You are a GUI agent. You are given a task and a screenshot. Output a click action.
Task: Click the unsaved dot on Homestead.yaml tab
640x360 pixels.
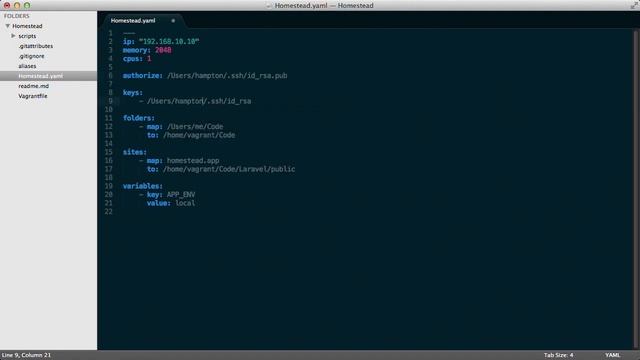[x=173, y=20]
